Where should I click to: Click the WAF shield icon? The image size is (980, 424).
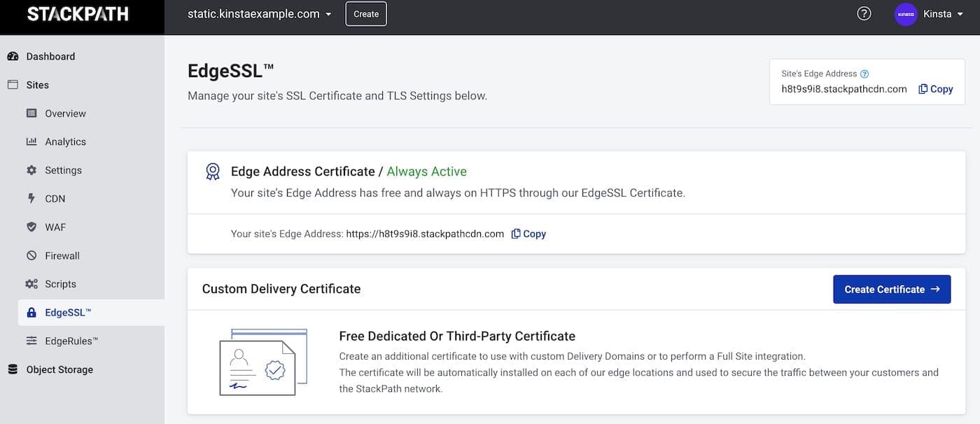[x=31, y=226]
